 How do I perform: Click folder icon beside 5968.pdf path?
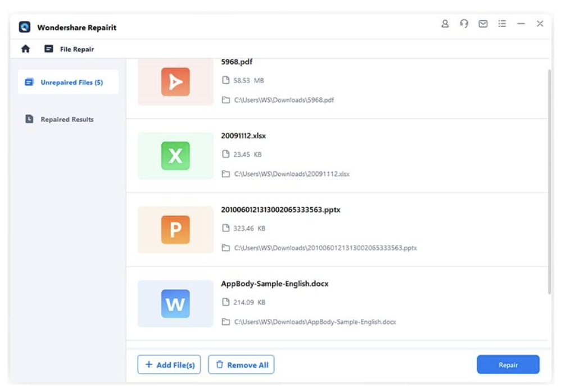[x=226, y=100]
